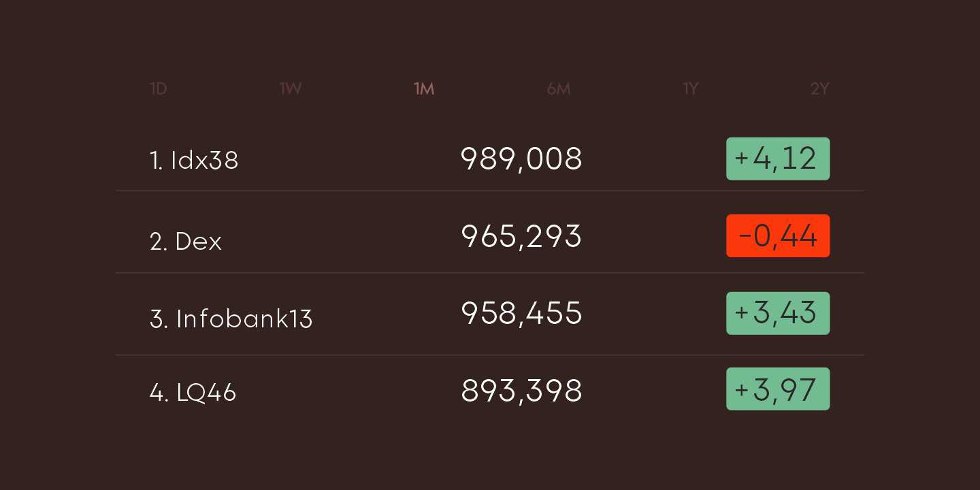Click the green +3,97 change badge

[778, 389]
